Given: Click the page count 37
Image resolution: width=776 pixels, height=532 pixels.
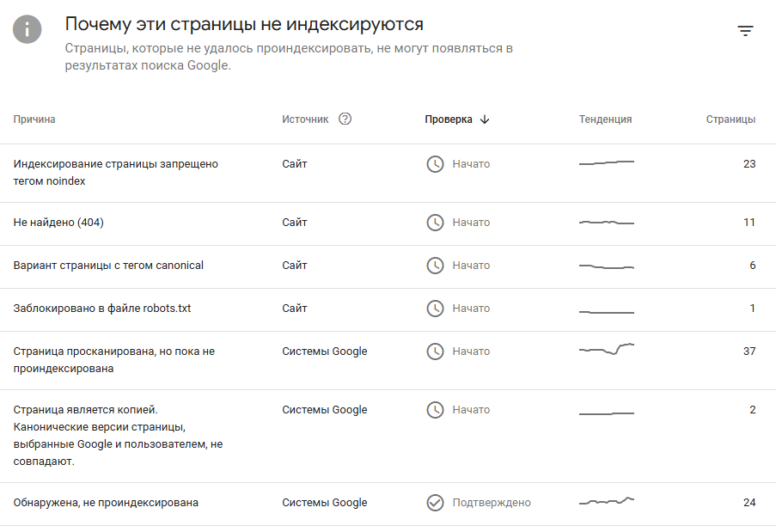Looking at the screenshot, I should [x=749, y=352].
